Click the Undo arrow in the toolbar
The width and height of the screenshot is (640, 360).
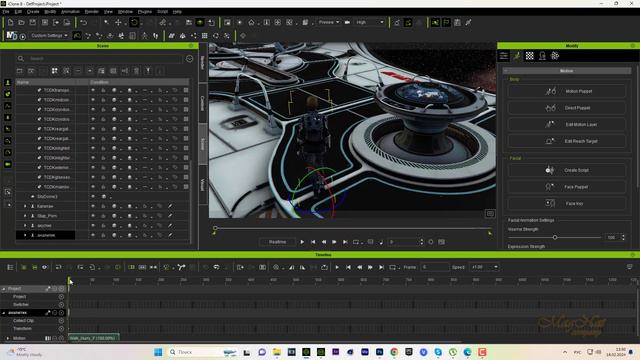coord(83,22)
